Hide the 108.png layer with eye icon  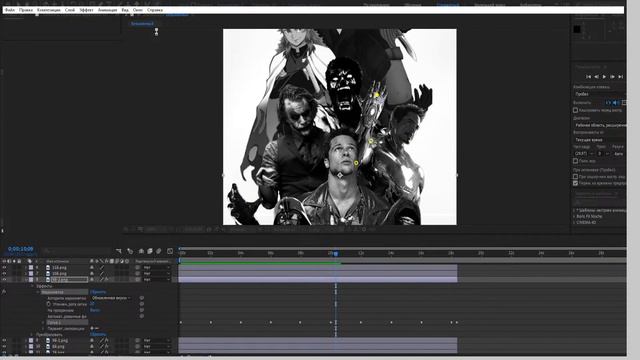tap(4, 273)
